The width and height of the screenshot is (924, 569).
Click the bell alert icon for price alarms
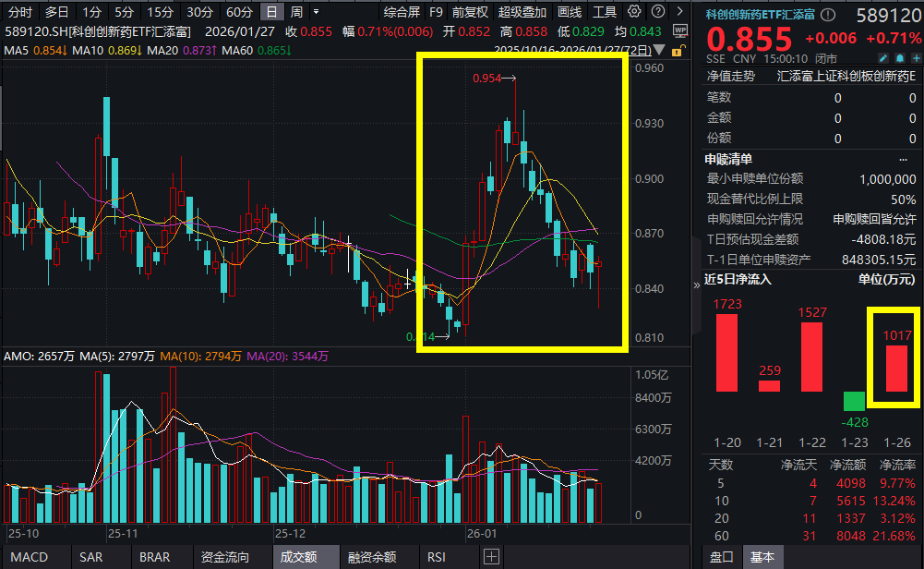[900, 58]
